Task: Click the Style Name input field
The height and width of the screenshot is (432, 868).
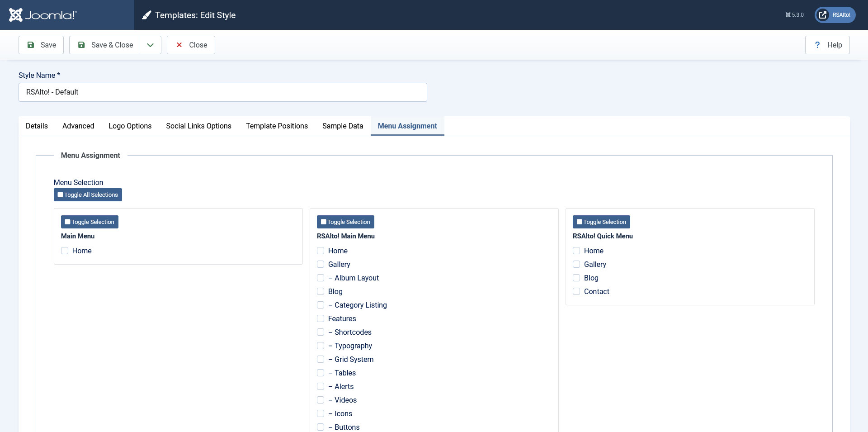Action: pyautogui.click(x=223, y=92)
